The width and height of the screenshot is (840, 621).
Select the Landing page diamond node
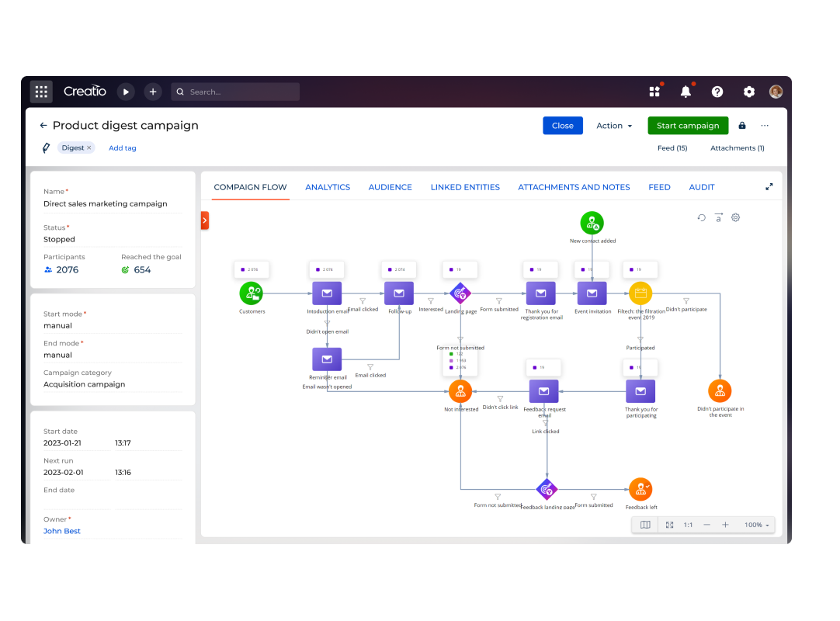coord(460,293)
